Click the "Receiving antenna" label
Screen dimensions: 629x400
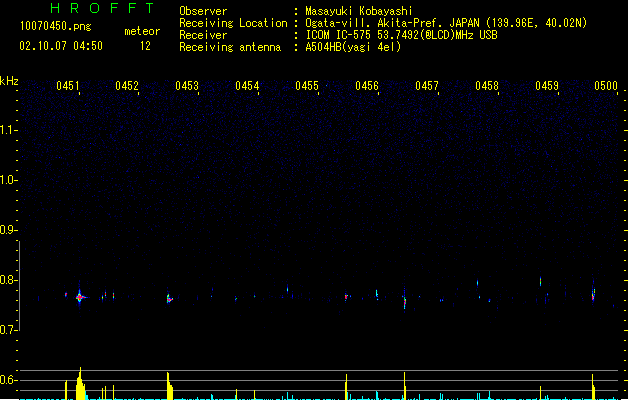click(230, 47)
